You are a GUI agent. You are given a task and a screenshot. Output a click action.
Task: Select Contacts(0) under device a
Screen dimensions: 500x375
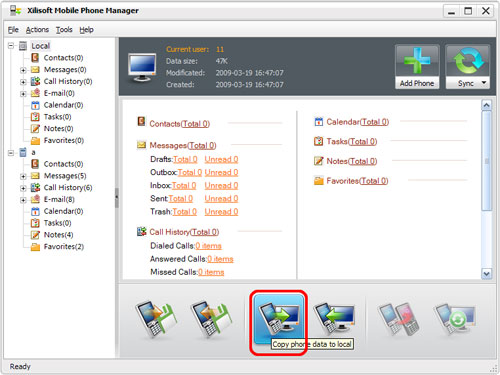pos(63,164)
